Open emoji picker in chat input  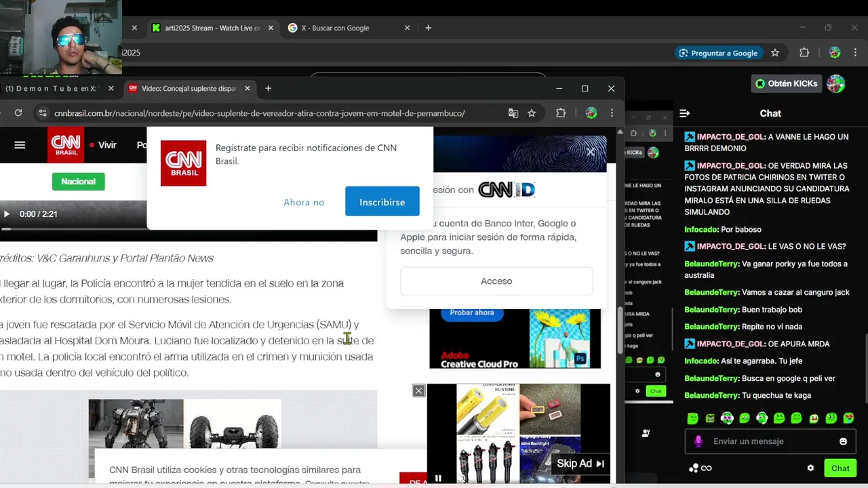843,441
